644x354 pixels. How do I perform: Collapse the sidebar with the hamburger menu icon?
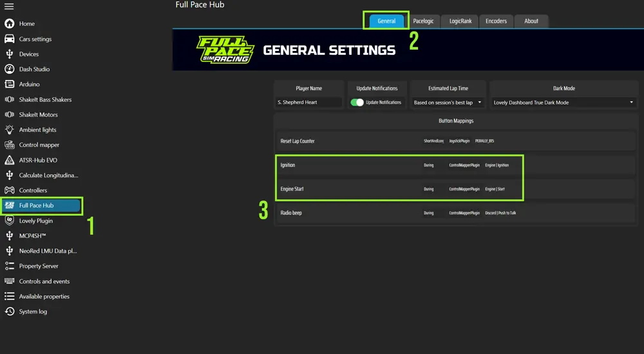(9, 6)
